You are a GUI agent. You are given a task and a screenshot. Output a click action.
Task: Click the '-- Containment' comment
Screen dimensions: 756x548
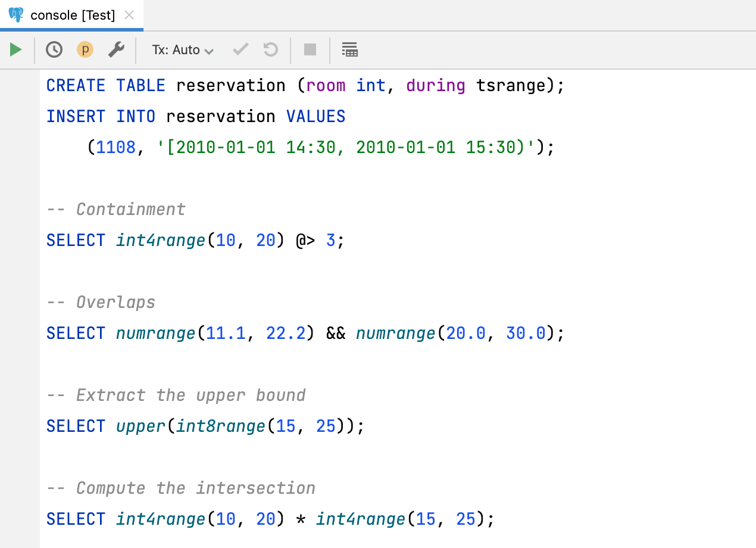click(x=116, y=210)
